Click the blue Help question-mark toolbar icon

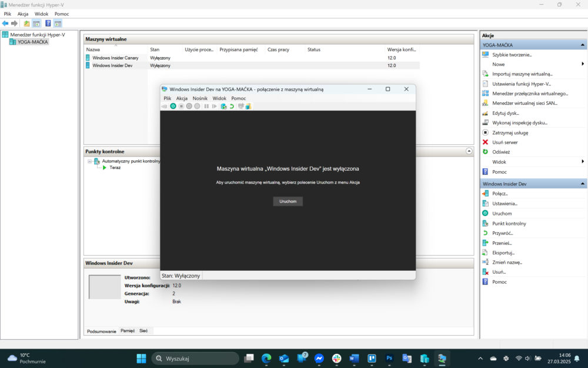[48, 24]
